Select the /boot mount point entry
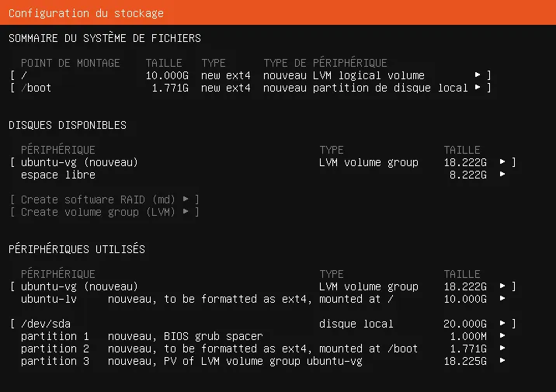The height and width of the screenshot is (392, 556). point(251,88)
